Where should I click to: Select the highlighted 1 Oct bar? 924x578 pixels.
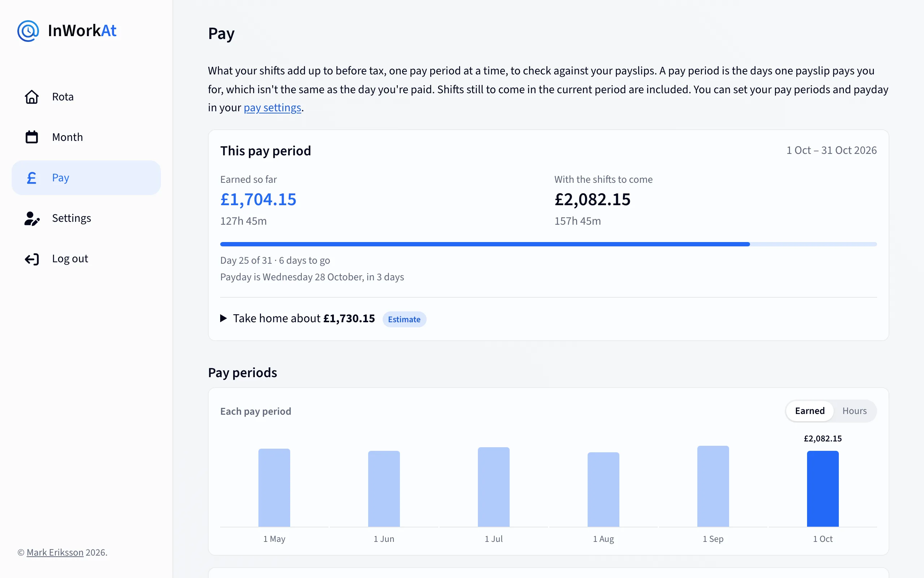(x=823, y=488)
